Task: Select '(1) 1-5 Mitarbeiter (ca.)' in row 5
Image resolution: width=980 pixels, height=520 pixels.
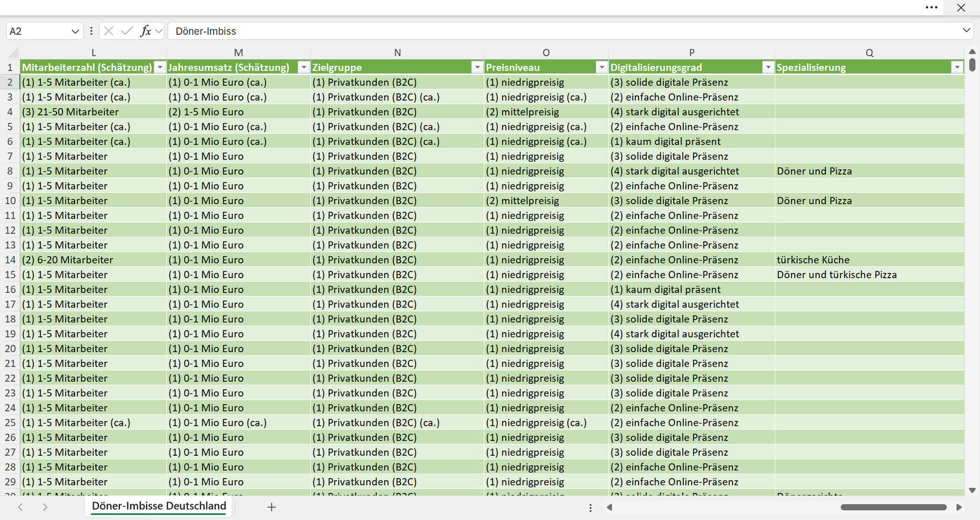Action: [94, 126]
